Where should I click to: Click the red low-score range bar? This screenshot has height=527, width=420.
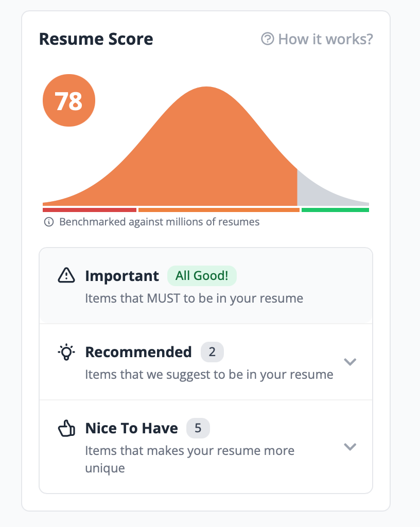(89, 210)
